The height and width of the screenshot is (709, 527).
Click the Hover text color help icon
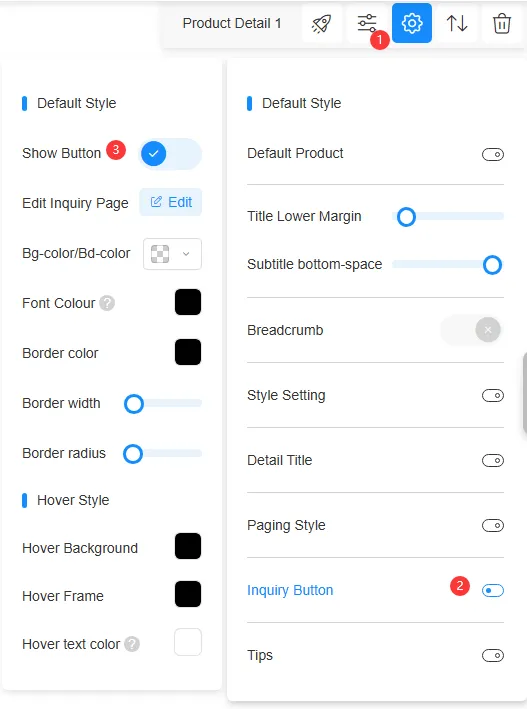pos(132,644)
